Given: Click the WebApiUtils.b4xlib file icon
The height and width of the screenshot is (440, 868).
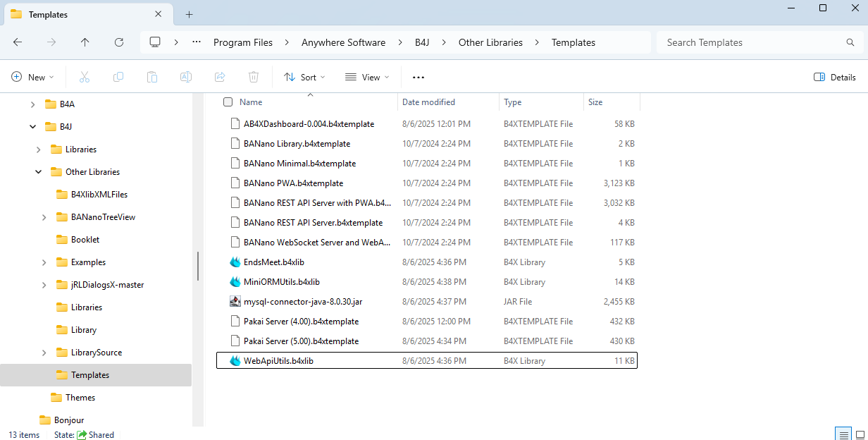Looking at the screenshot, I should [x=235, y=360].
